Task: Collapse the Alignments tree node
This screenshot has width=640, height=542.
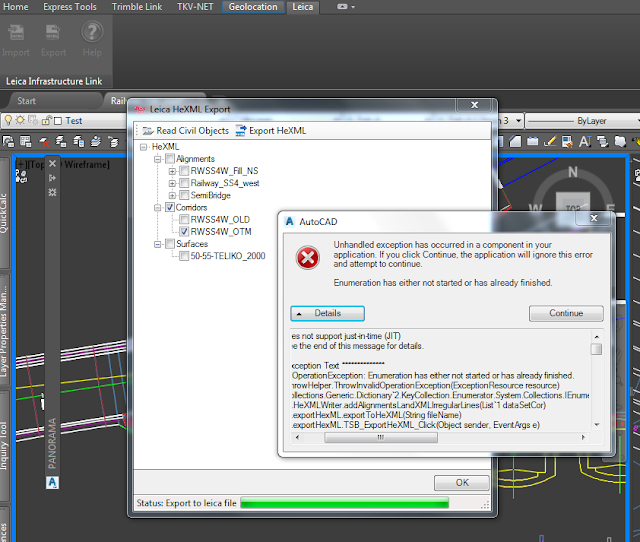Action: tap(158, 159)
